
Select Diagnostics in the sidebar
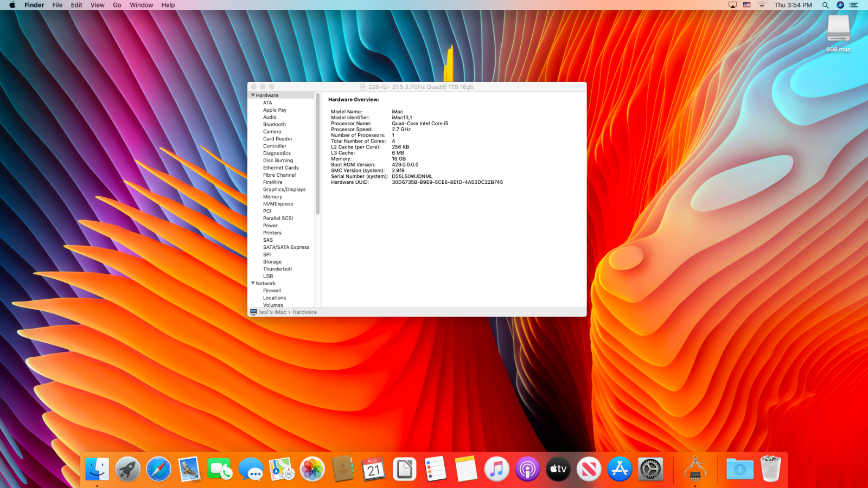click(x=277, y=153)
